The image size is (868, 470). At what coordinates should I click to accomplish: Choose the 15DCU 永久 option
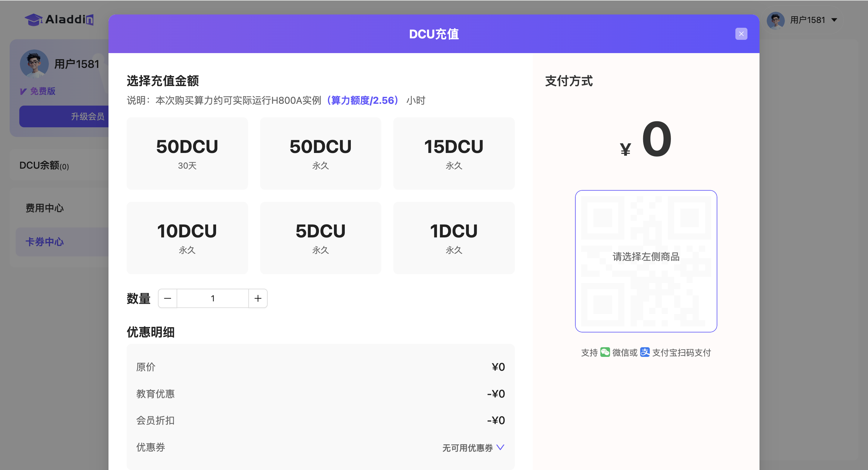pos(454,154)
